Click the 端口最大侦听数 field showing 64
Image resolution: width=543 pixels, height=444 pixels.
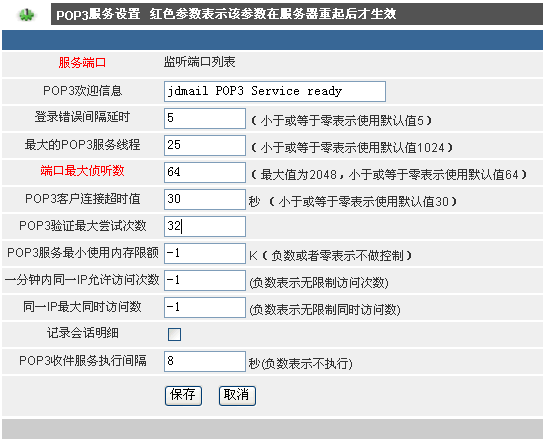(205, 172)
